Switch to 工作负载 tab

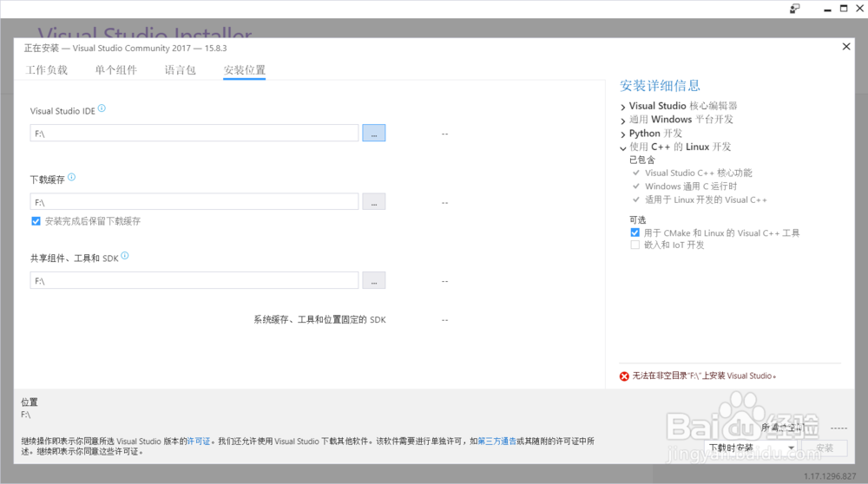[47, 70]
